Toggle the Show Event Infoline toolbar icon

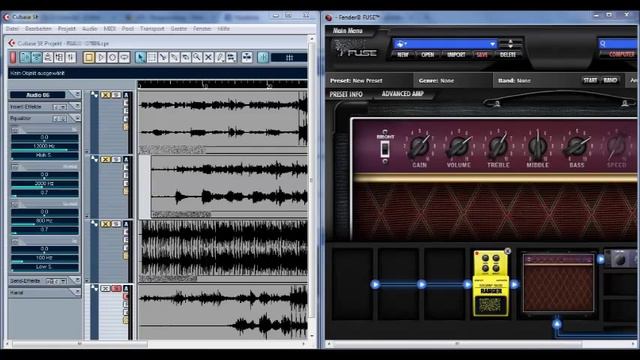(37, 58)
